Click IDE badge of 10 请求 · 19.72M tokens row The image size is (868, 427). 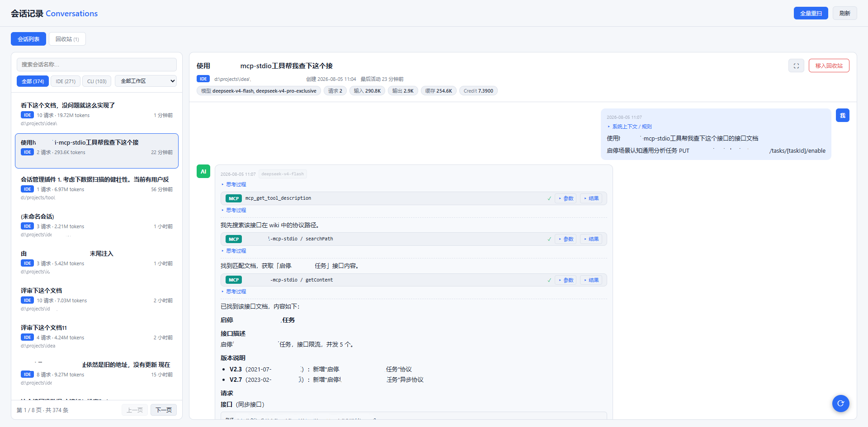(28, 115)
